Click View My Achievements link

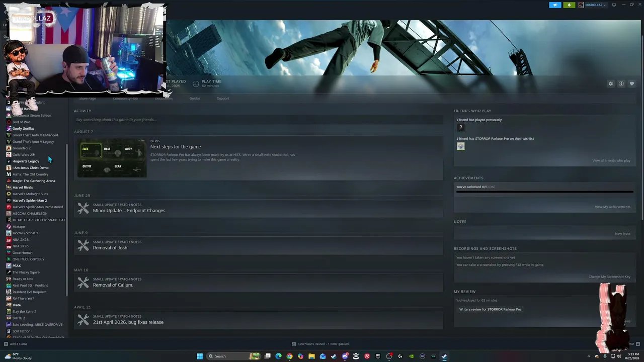pyautogui.click(x=612, y=207)
